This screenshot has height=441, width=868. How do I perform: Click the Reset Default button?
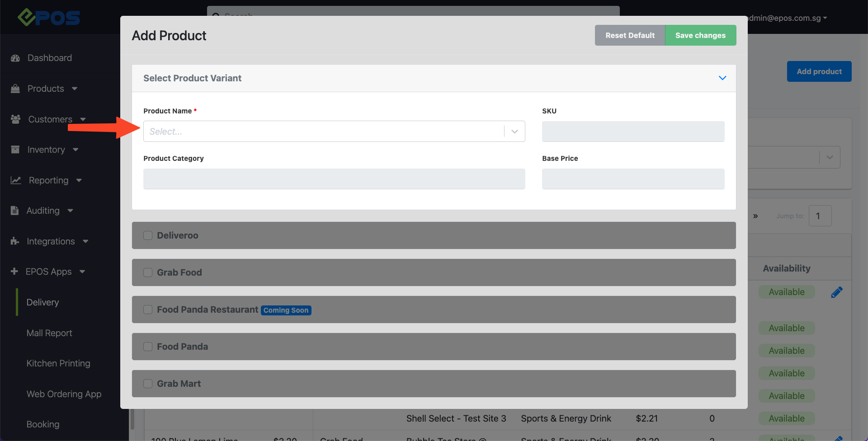[630, 35]
